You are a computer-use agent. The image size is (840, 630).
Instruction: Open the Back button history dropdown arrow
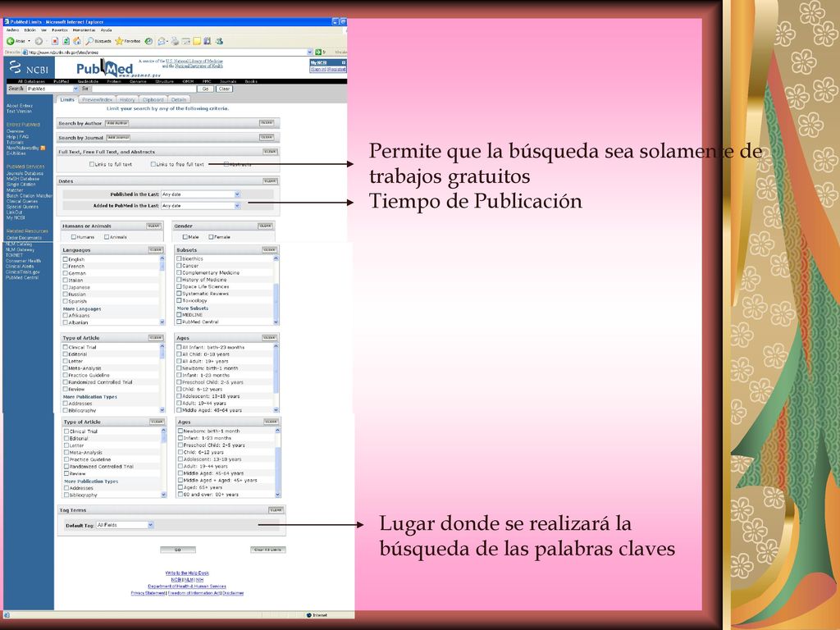point(29,41)
